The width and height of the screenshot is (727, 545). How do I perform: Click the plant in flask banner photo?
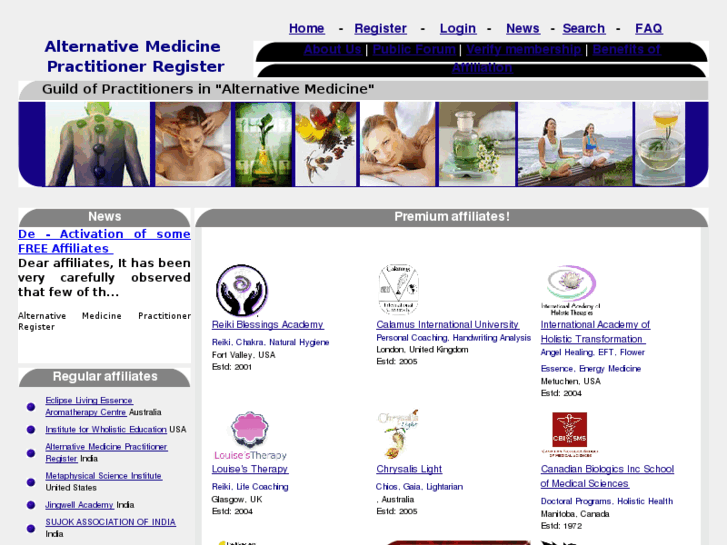point(264,144)
